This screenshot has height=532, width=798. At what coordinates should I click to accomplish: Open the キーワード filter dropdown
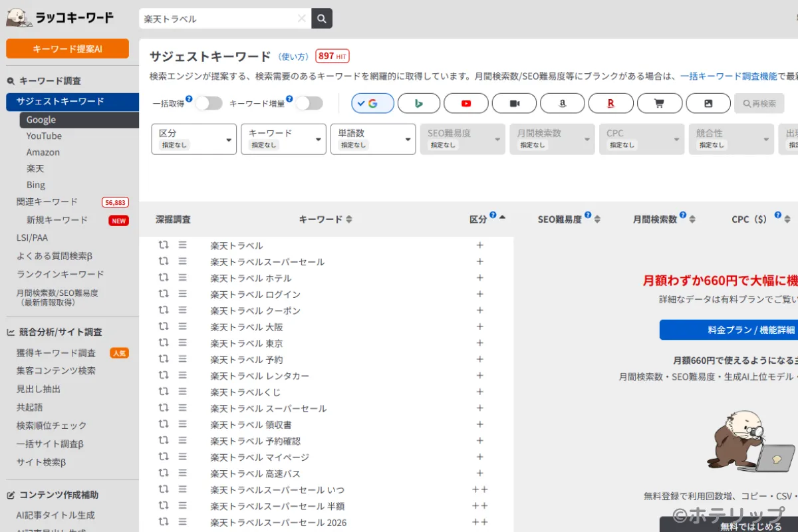(x=283, y=139)
